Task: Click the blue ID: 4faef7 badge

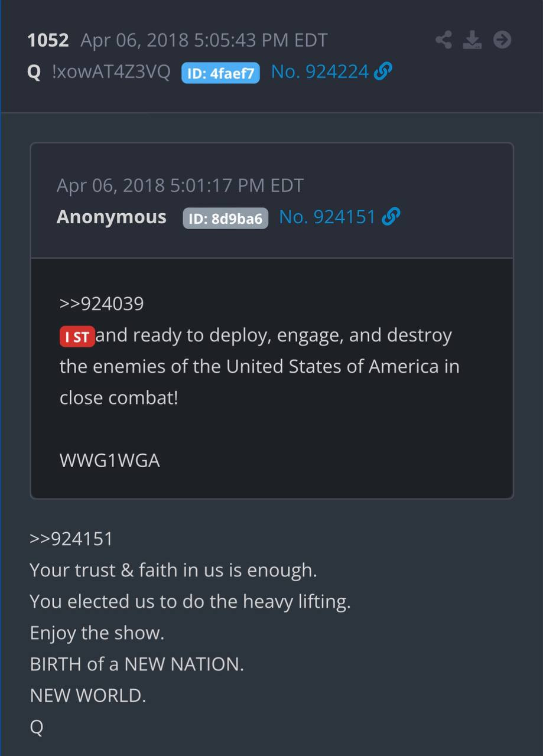Action: tap(220, 73)
